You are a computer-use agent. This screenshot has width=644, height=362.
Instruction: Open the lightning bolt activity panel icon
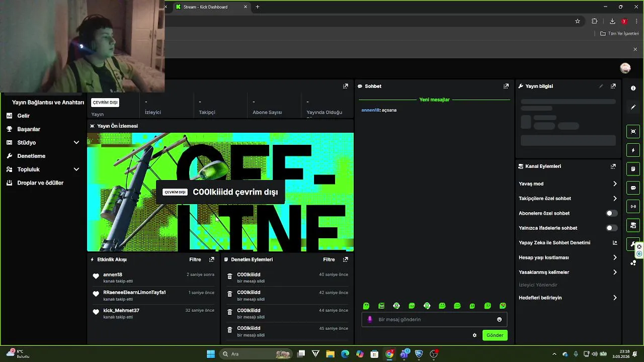click(633, 150)
